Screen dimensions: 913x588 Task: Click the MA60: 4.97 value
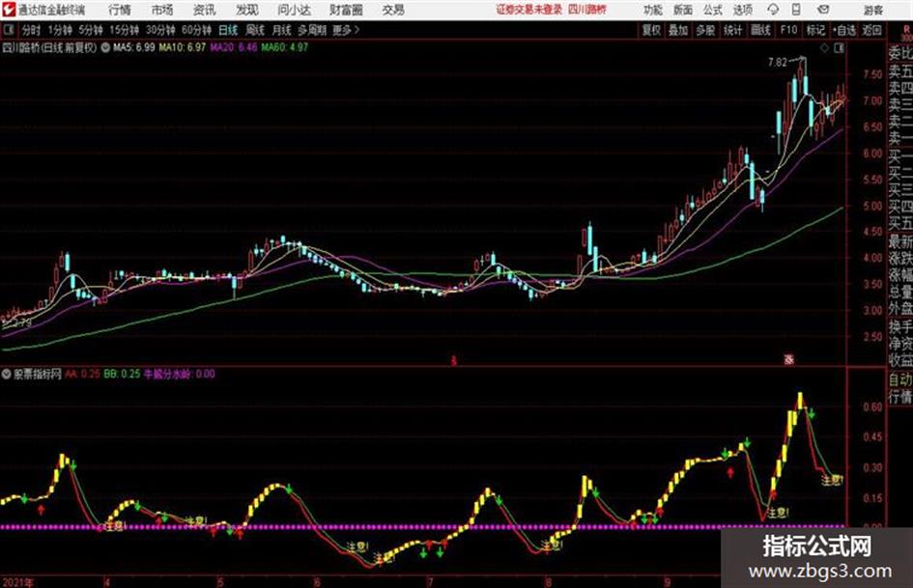click(x=285, y=47)
